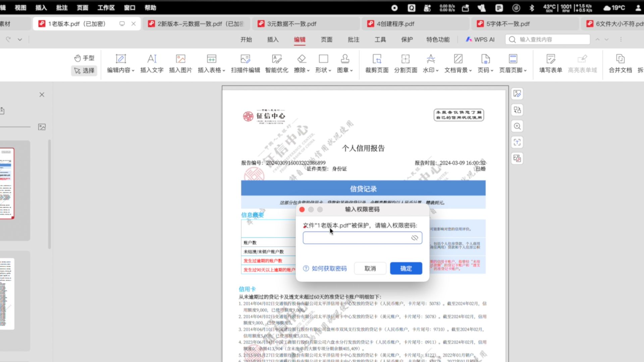Open Header and Footer (页眉页脚)
The height and width of the screenshot is (362, 644).
pyautogui.click(x=513, y=63)
